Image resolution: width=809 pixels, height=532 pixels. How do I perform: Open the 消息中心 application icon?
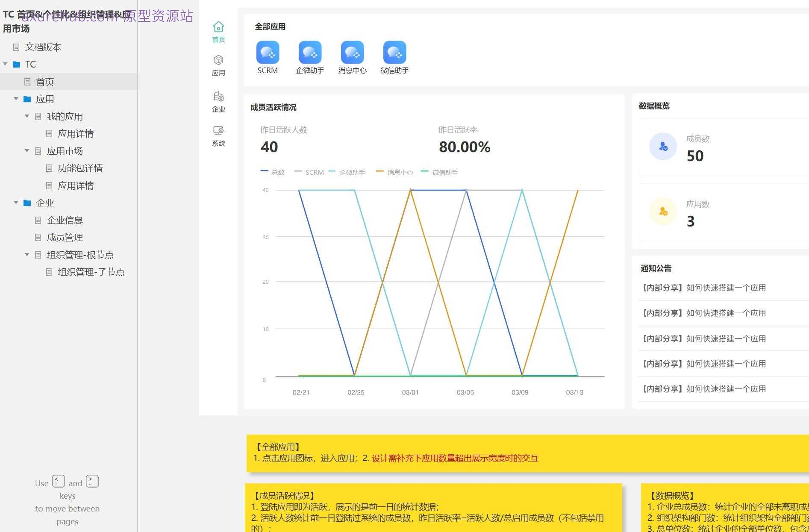click(352, 53)
